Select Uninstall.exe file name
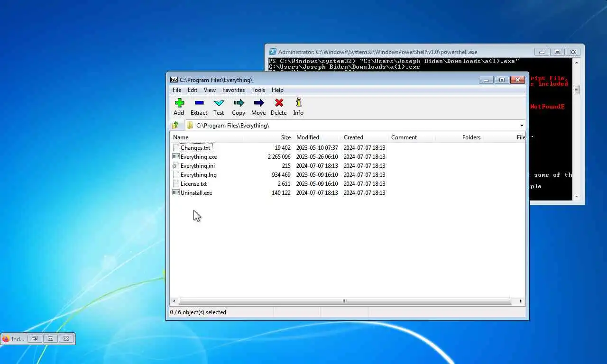The height and width of the screenshot is (364, 607). tap(196, 193)
